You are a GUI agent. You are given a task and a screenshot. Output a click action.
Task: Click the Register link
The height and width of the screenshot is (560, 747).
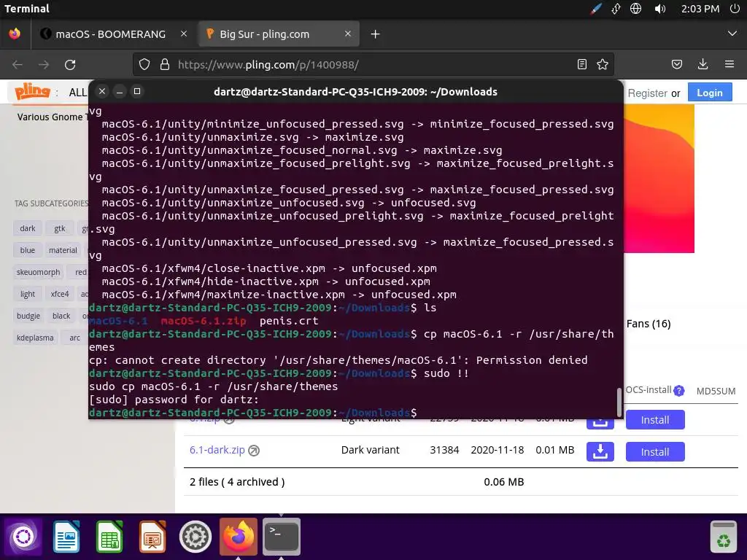pos(648,93)
